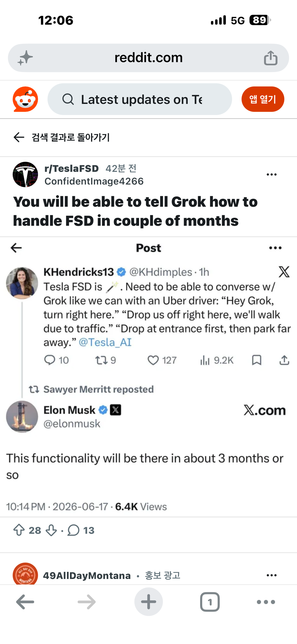297x644 pixels.
Task: Click the Reddit search field
Action: click(x=140, y=99)
